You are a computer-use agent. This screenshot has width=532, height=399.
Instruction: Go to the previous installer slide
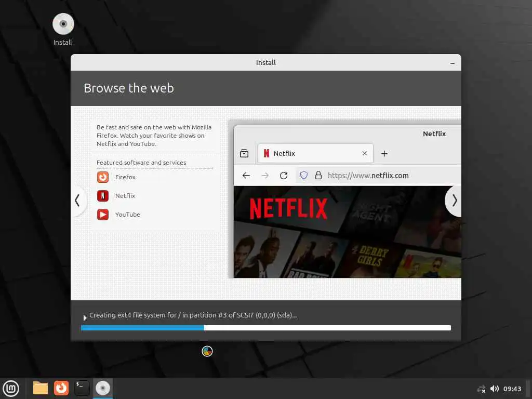(78, 200)
